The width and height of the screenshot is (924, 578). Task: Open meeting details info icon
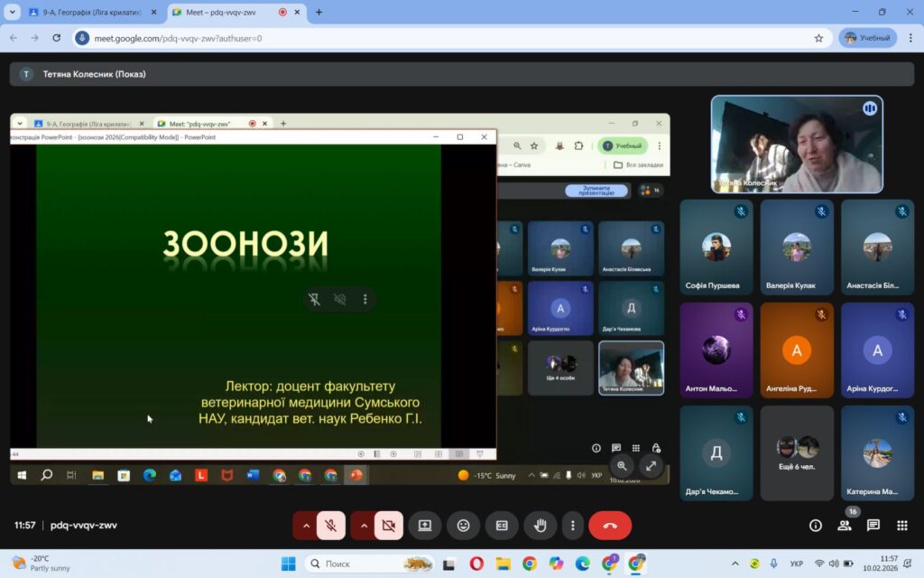pos(816,526)
